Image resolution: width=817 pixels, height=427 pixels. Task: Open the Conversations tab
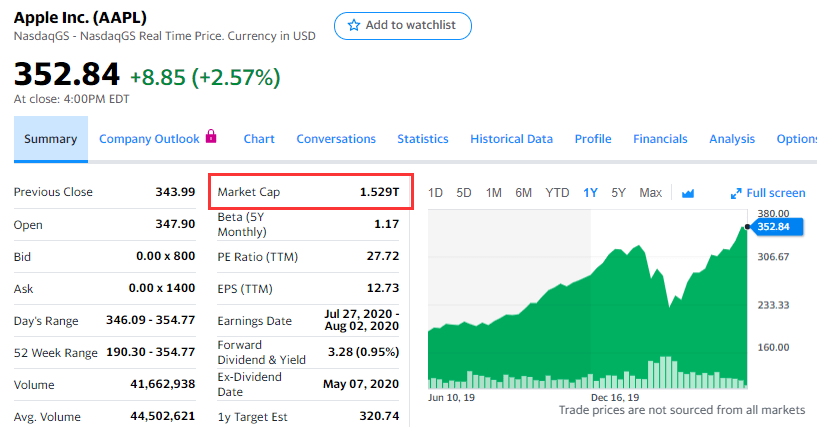(x=336, y=139)
